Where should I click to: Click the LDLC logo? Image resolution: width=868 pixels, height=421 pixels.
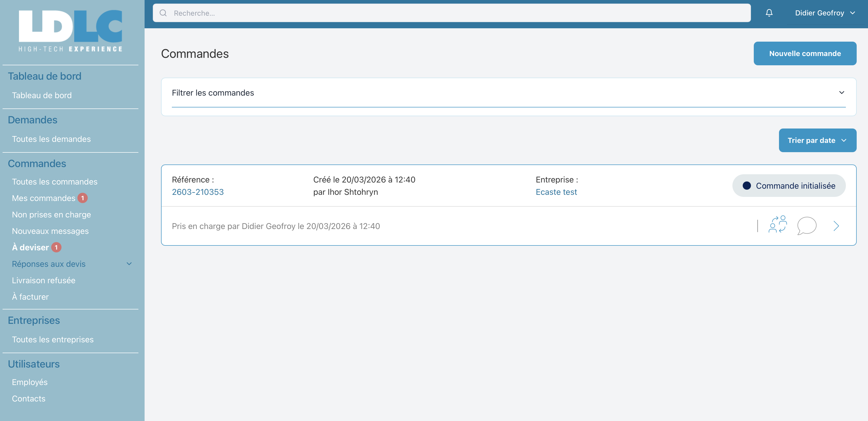(70, 31)
